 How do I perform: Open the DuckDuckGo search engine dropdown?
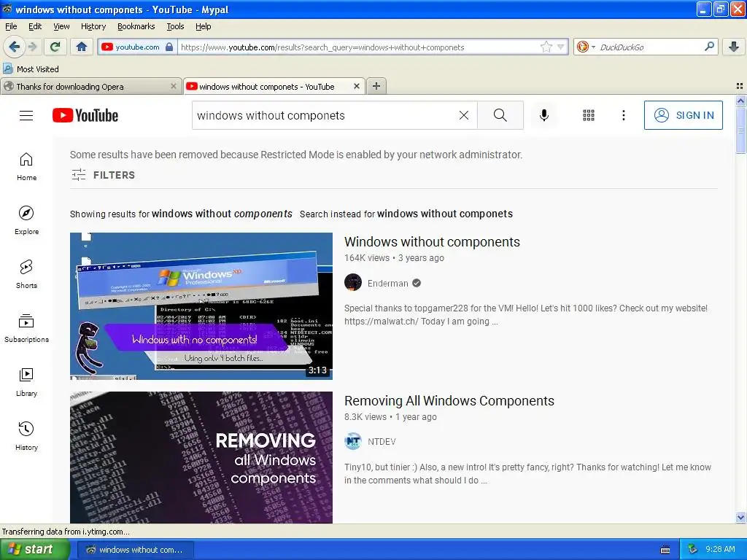[x=586, y=47]
